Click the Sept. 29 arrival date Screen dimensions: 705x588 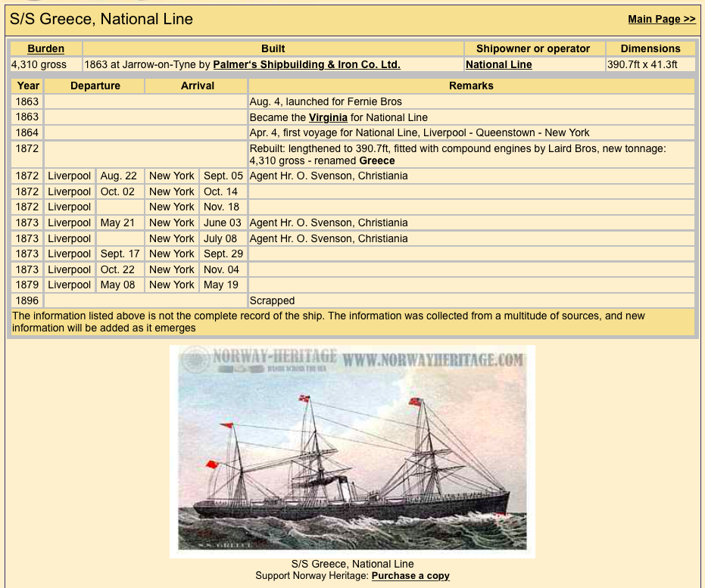[x=223, y=254]
